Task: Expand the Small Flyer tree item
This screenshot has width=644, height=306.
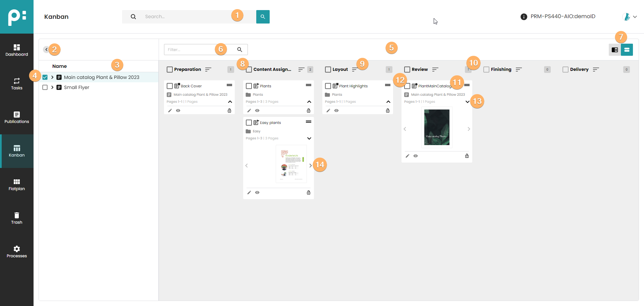Action: point(52,87)
